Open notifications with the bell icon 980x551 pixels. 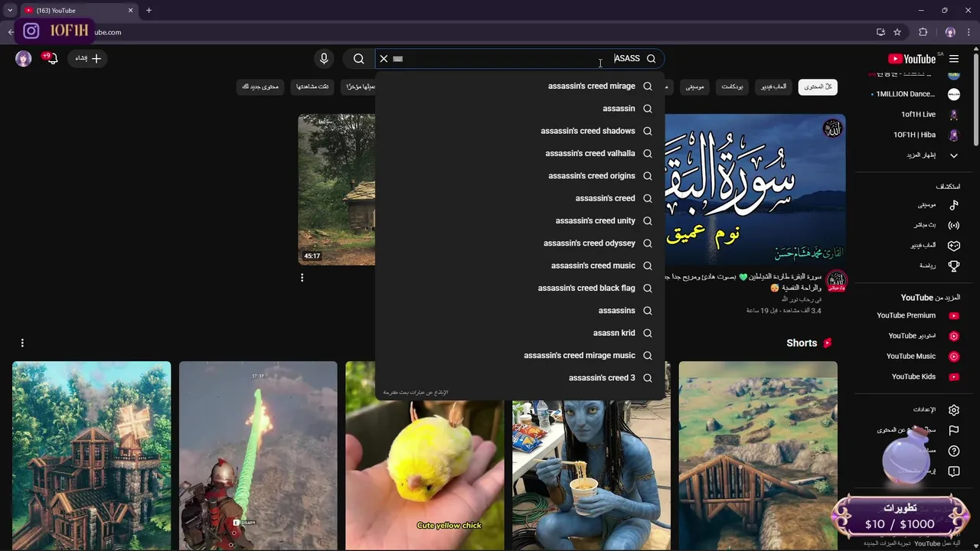[x=51, y=59]
